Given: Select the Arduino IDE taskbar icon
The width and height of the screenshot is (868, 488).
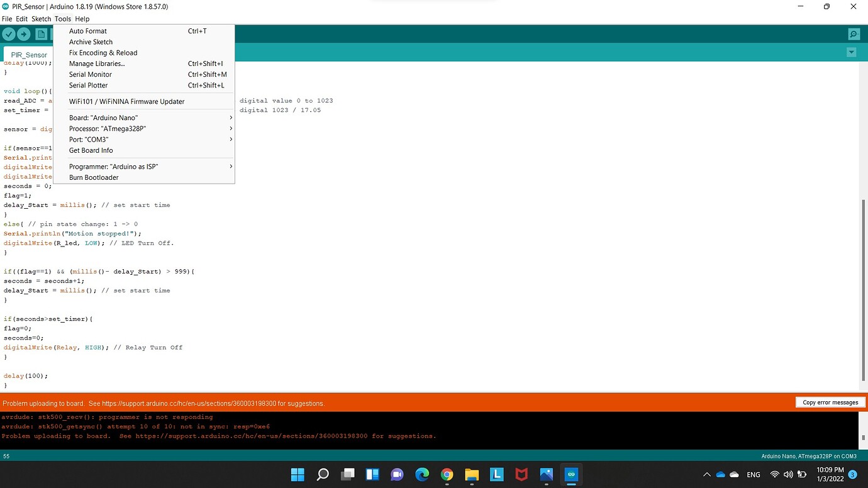Looking at the screenshot, I should tap(571, 474).
